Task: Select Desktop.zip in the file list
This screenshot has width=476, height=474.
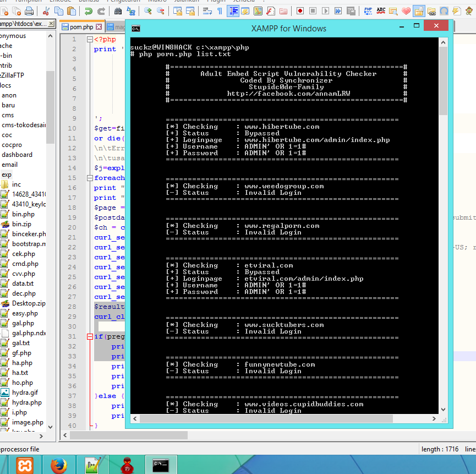Action: pos(29,303)
